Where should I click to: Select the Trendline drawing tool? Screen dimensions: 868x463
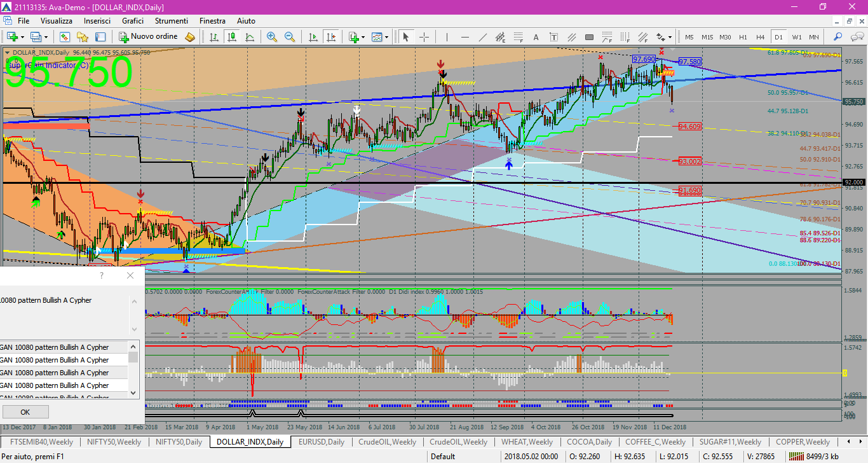click(482, 37)
